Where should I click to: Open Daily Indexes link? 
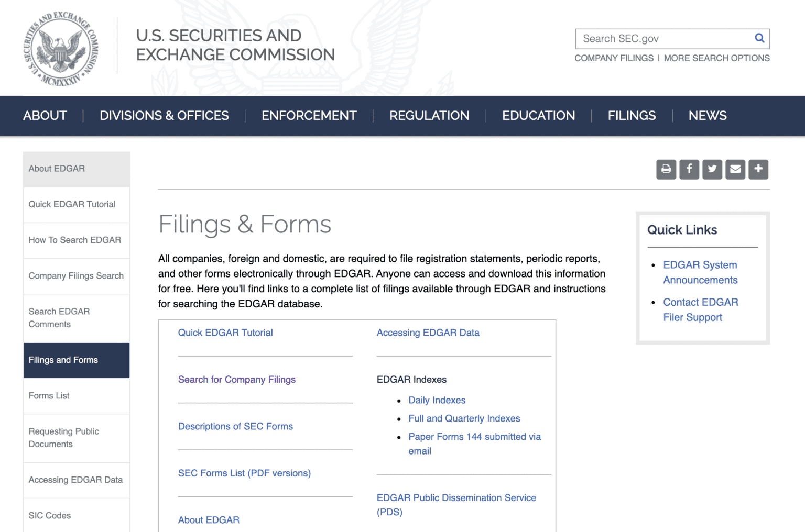pyautogui.click(x=437, y=400)
